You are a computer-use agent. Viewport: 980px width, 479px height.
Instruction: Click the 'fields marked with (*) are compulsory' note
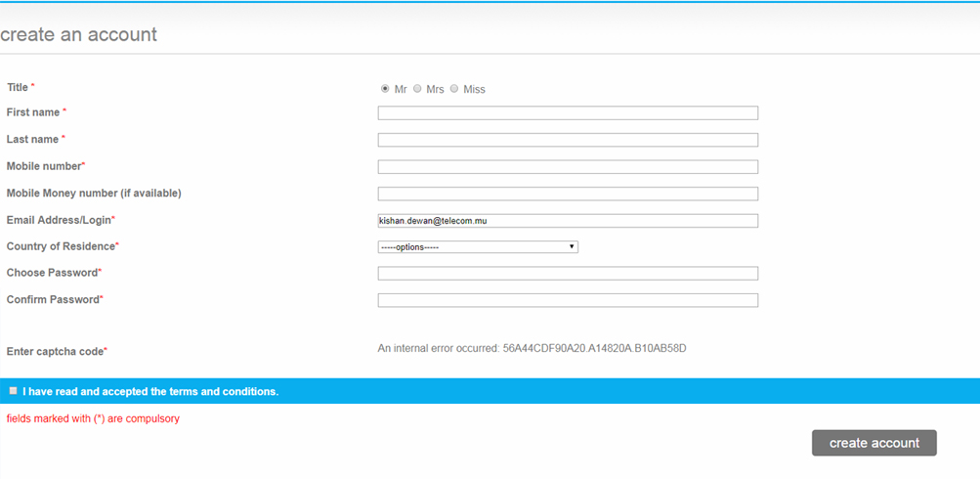click(x=93, y=419)
